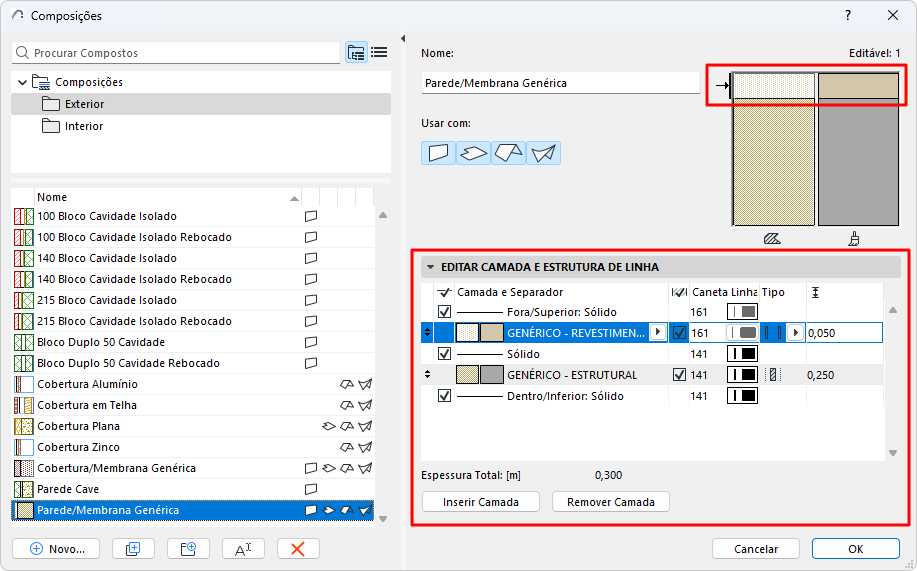The height and width of the screenshot is (571, 917).
Task: Click the Novo... button
Action: [x=56, y=549]
